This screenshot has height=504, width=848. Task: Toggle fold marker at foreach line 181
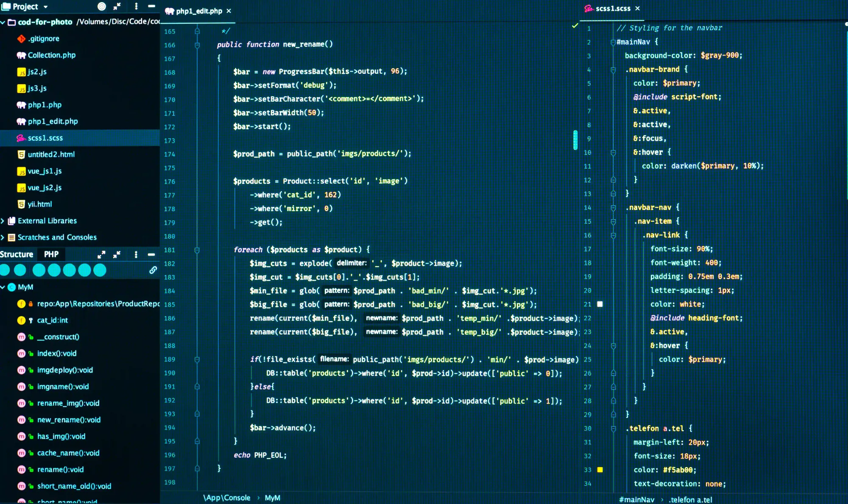197,250
